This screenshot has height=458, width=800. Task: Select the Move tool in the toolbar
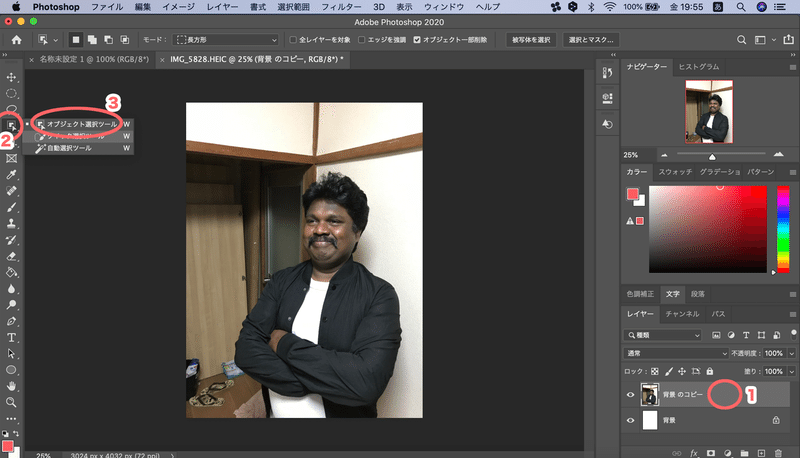(x=11, y=77)
